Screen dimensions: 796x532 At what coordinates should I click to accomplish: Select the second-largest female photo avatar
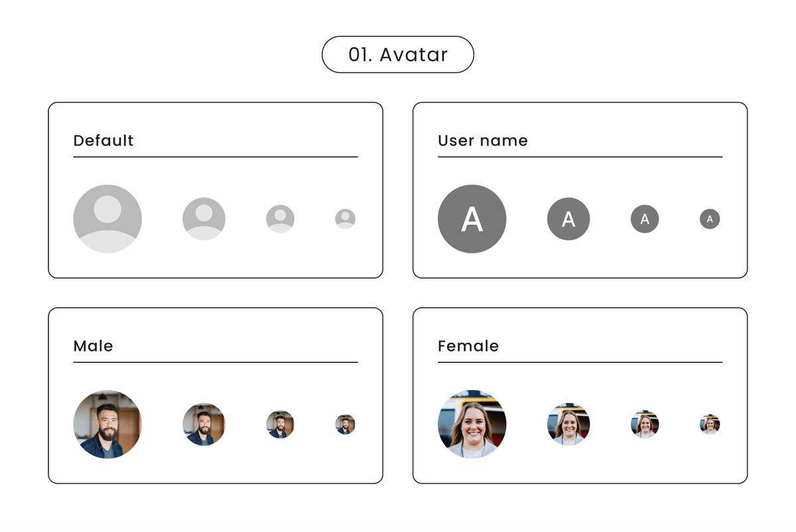pyautogui.click(x=568, y=425)
